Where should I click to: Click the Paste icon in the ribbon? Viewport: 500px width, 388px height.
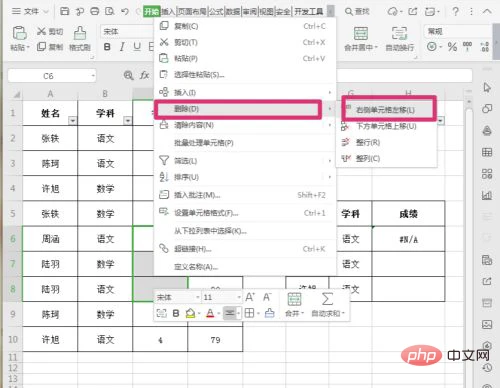19,33
